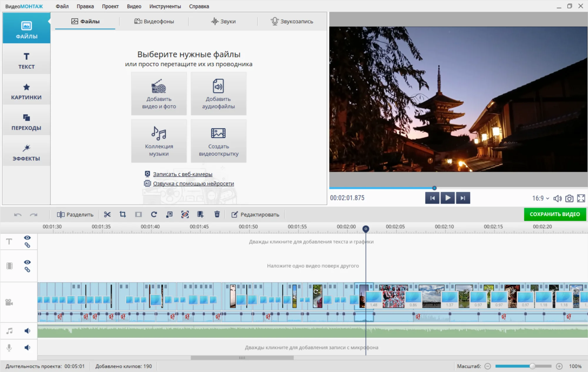Image resolution: width=588 pixels, height=372 pixels.
Task: Click the Масштаб zoom slider handle
Action: (532, 366)
